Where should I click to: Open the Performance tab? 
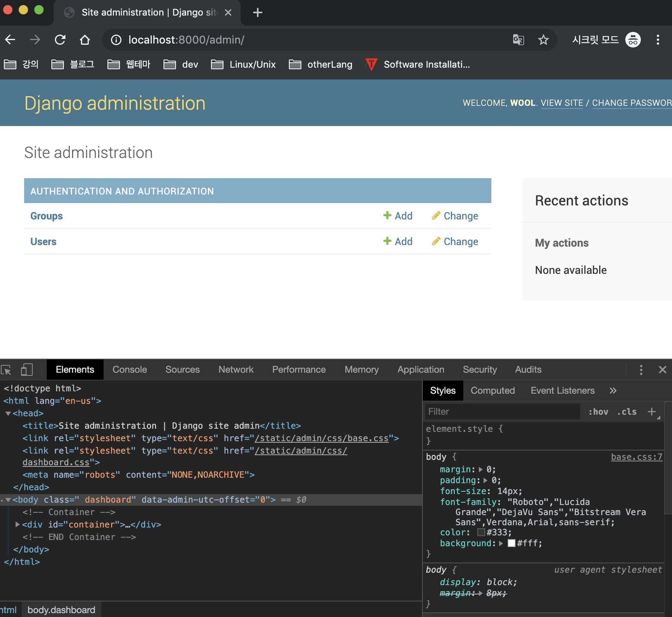[x=299, y=370]
